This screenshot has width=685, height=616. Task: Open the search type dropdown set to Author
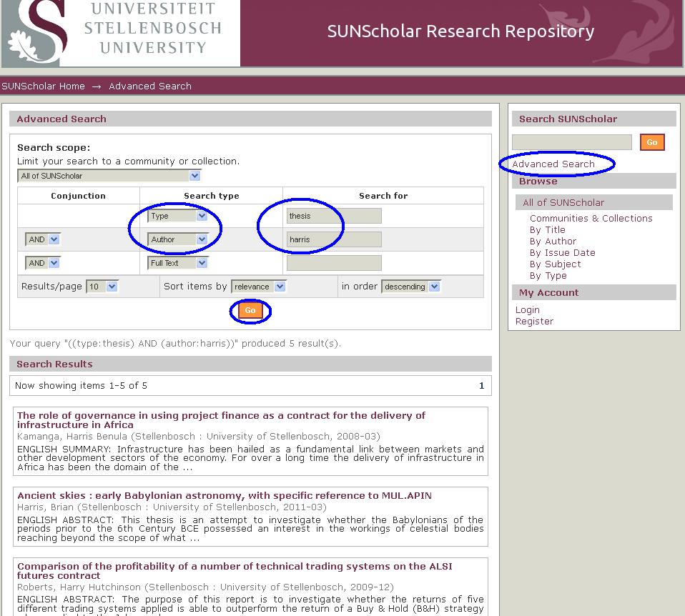coord(177,239)
